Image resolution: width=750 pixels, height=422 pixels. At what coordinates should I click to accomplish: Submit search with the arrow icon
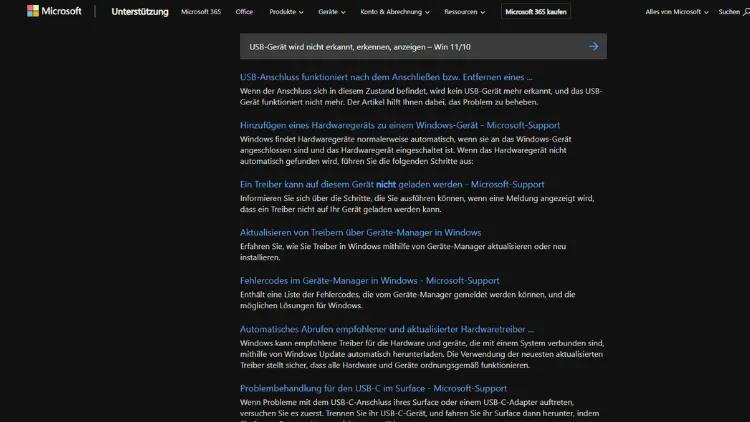click(594, 46)
